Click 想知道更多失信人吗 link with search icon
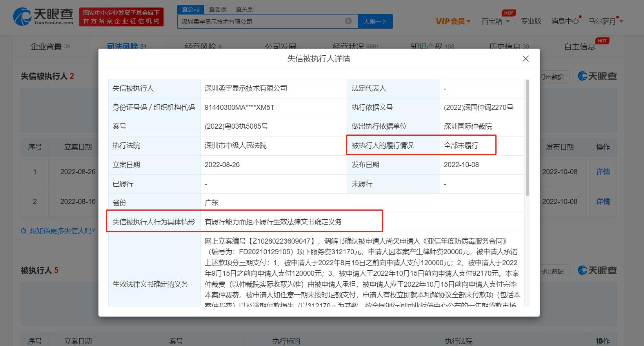This screenshot has height=346, width=644. pos(58,231)
